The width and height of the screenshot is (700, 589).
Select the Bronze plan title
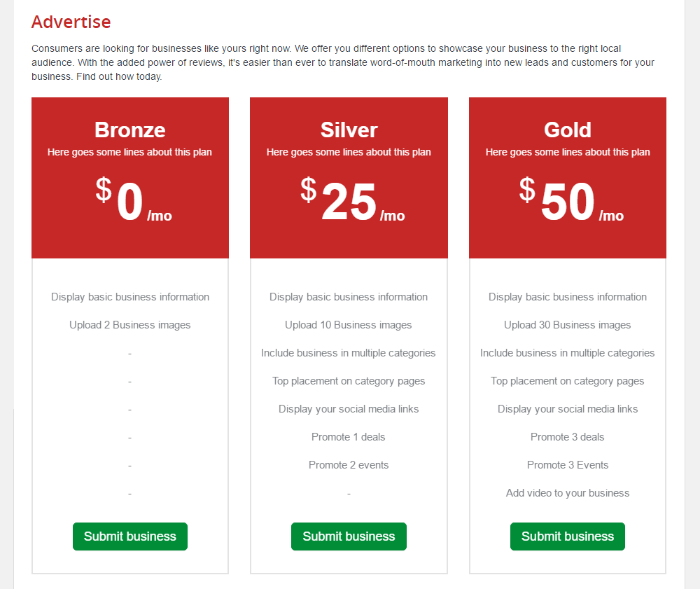[x=130, y=130]
